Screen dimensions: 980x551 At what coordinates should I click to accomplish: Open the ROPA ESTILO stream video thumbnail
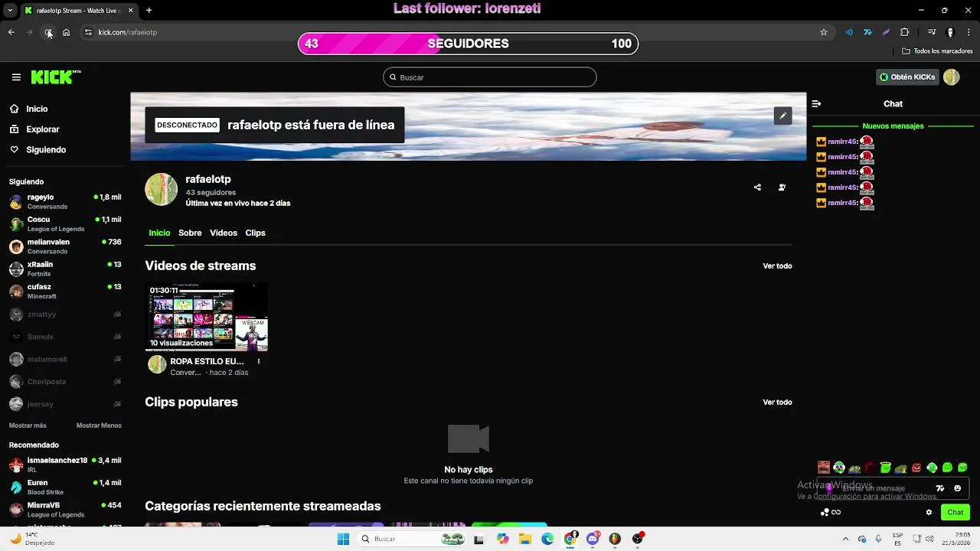(x=207, y=317)
